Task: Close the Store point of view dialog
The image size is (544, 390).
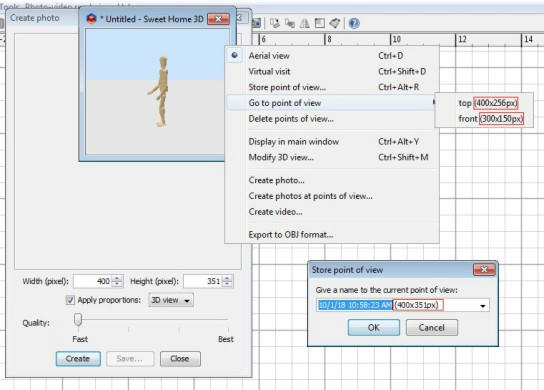Action: pyautogui.click(x=484, y=270)
